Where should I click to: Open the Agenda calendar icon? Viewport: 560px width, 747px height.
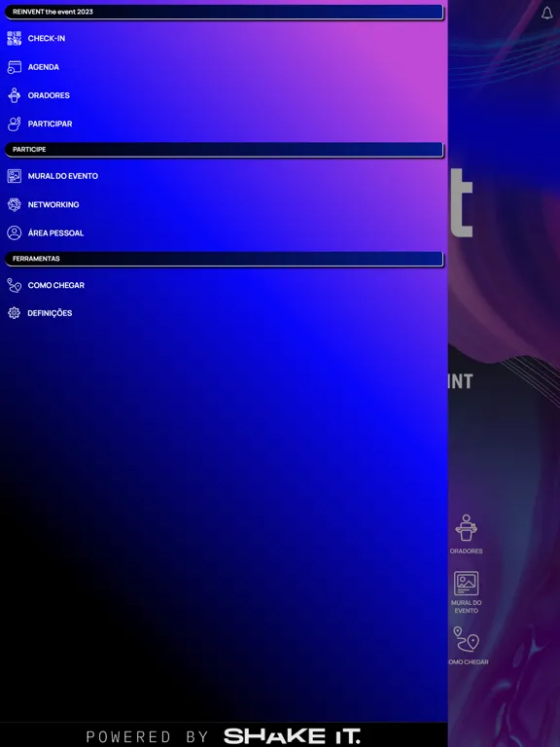(15, 67)
